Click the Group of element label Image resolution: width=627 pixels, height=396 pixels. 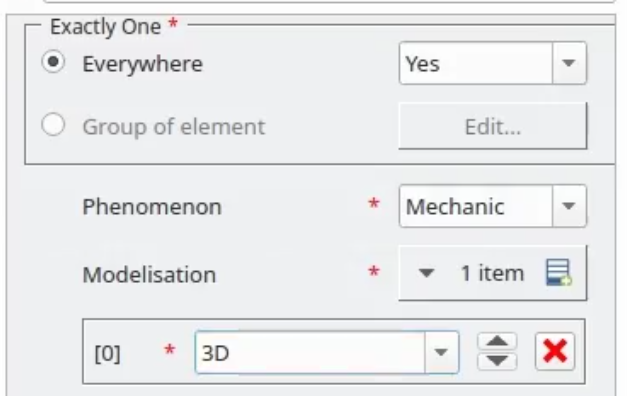(x=174, y=127)
